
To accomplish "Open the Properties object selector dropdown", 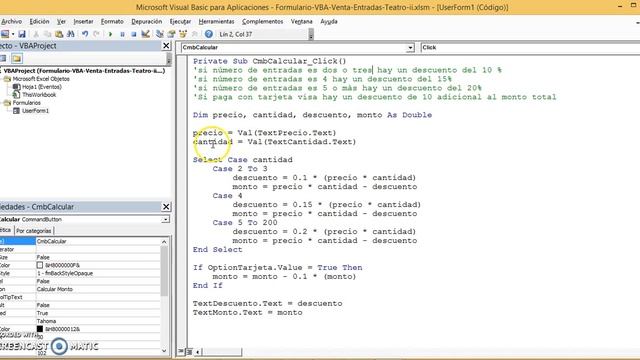I will click(x=165, y=220).
